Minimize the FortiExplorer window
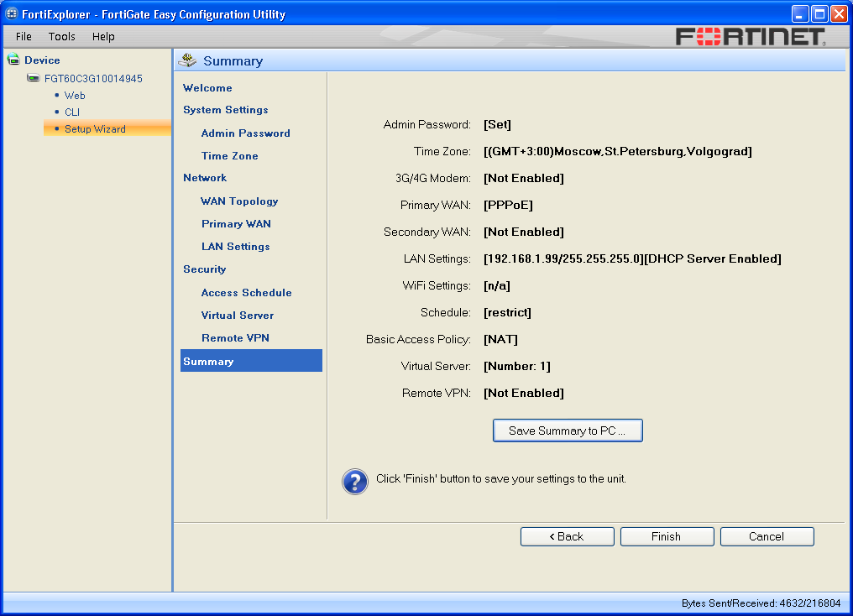The height and width of the screenshot is (616, 853). 799,13
